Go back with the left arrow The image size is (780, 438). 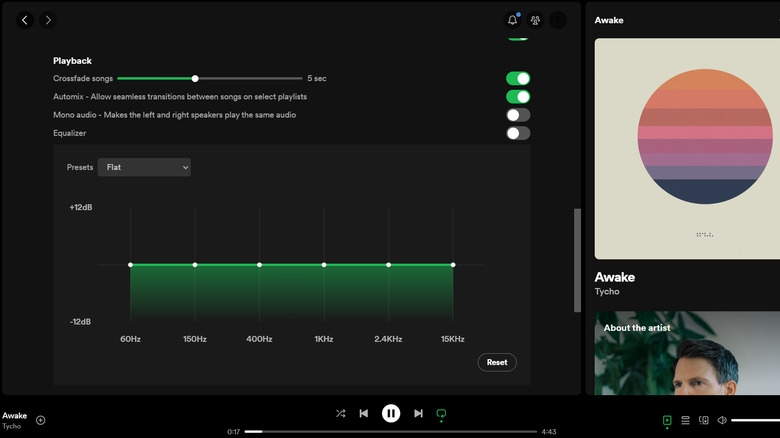tap(25, 20)
